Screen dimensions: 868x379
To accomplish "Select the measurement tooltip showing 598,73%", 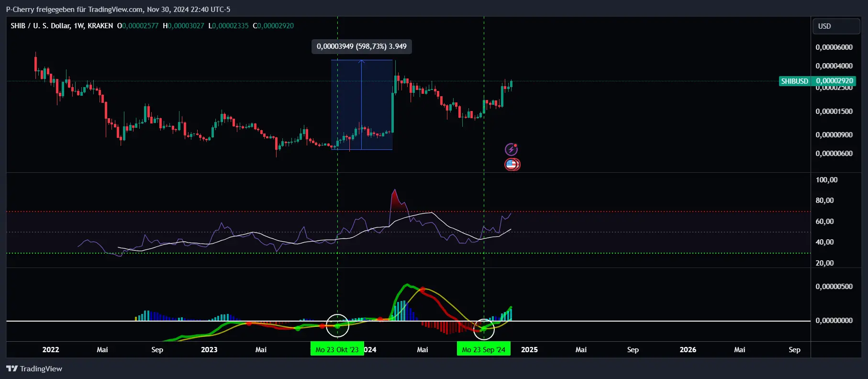I will 362,46.
